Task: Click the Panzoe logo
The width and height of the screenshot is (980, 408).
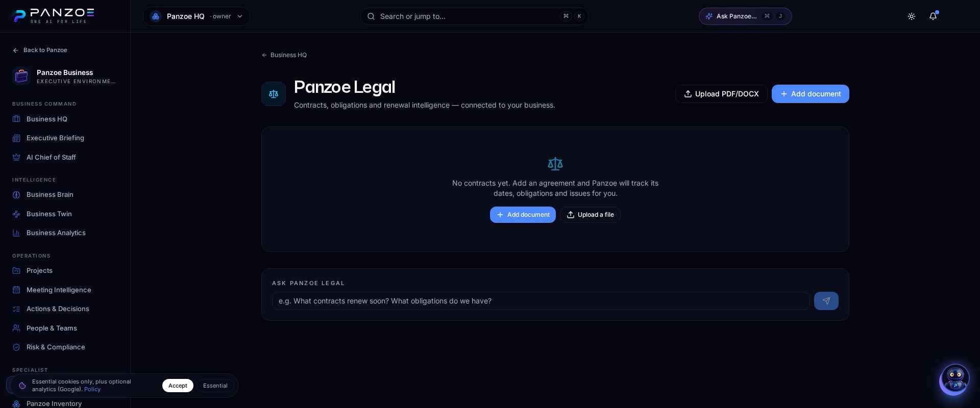Action: 53,16
